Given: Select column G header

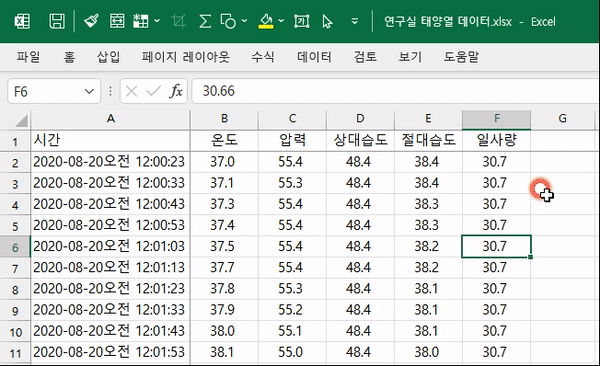Looking at the screenshot, I should point(562,119).
